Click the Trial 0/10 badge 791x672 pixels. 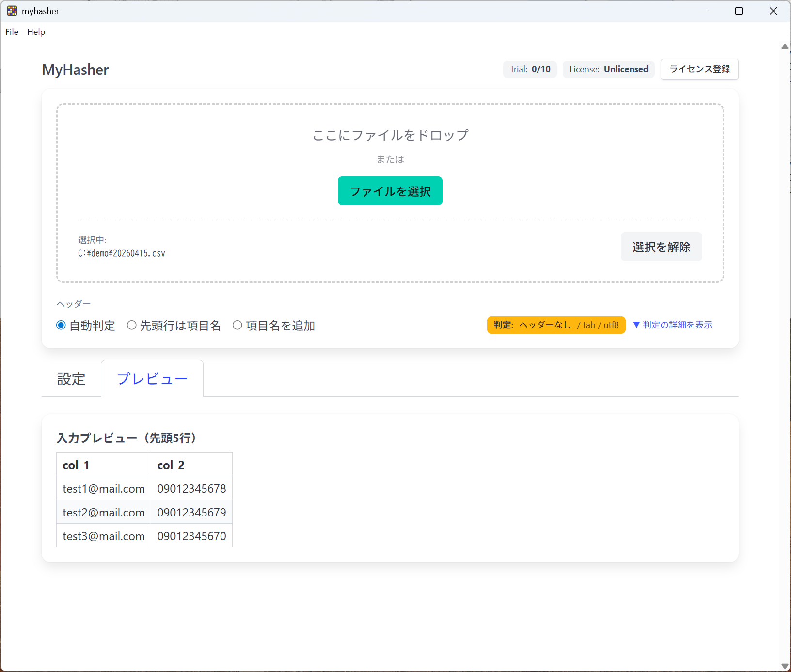pyautogui.click(x=530, y=69)
